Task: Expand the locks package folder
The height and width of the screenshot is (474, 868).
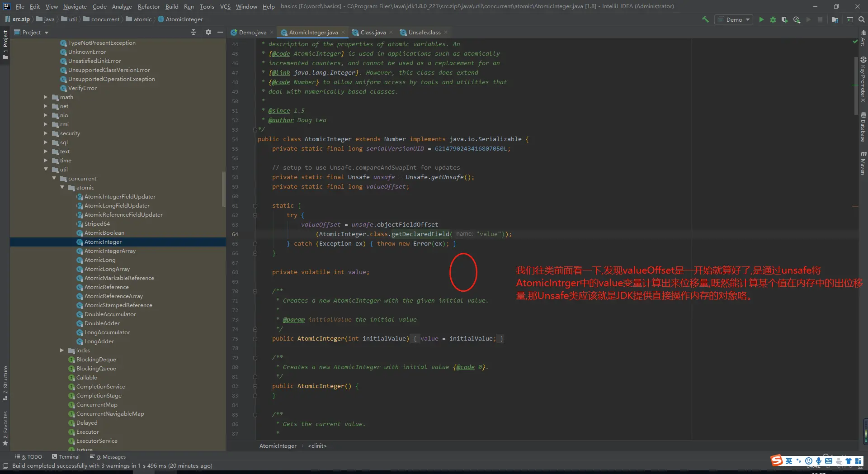Action: [x=62, y=351]
